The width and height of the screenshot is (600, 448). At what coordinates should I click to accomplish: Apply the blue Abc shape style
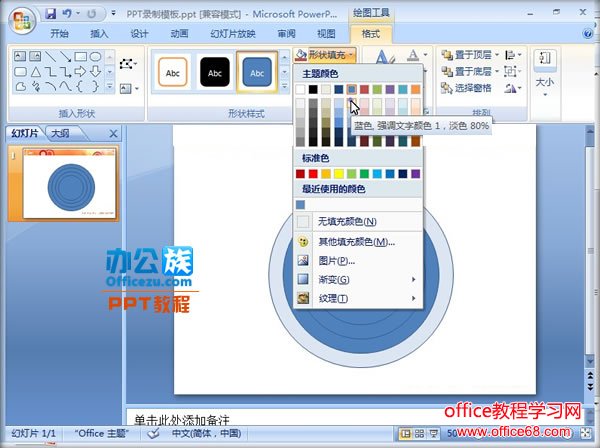tap(257, 72)
